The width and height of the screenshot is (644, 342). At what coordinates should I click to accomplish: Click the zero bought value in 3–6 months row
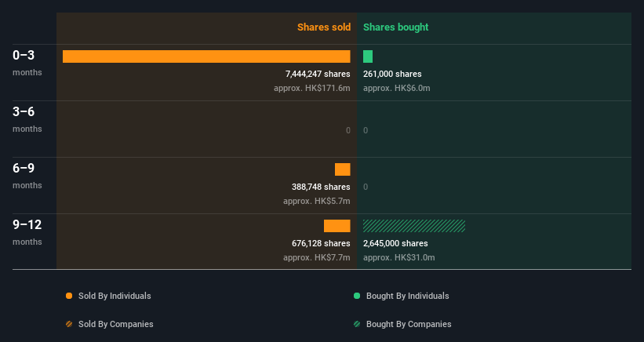point(366,130)
